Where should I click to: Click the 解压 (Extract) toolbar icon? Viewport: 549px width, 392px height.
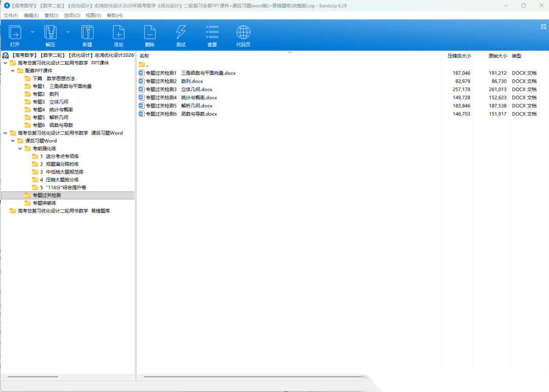pyautogui.click(x=50, y=34)
